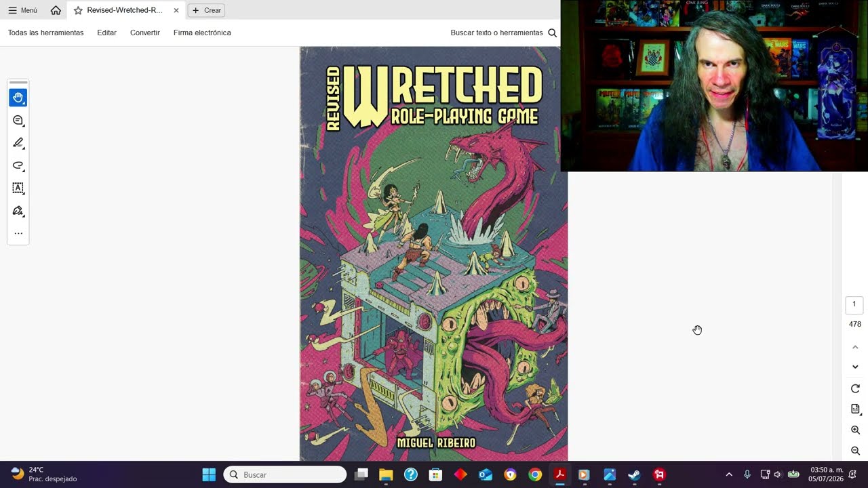Select the text box tool
This screenshot has width=868, height=488.
[18, 188]
